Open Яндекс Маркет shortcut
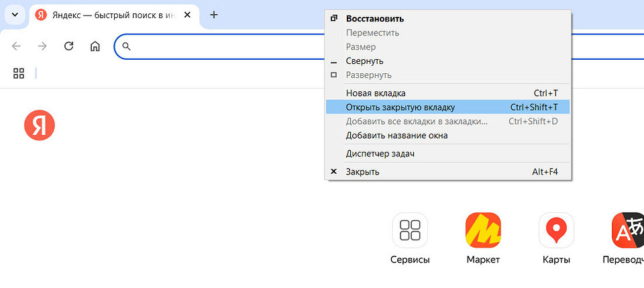 tap(483, 231)
